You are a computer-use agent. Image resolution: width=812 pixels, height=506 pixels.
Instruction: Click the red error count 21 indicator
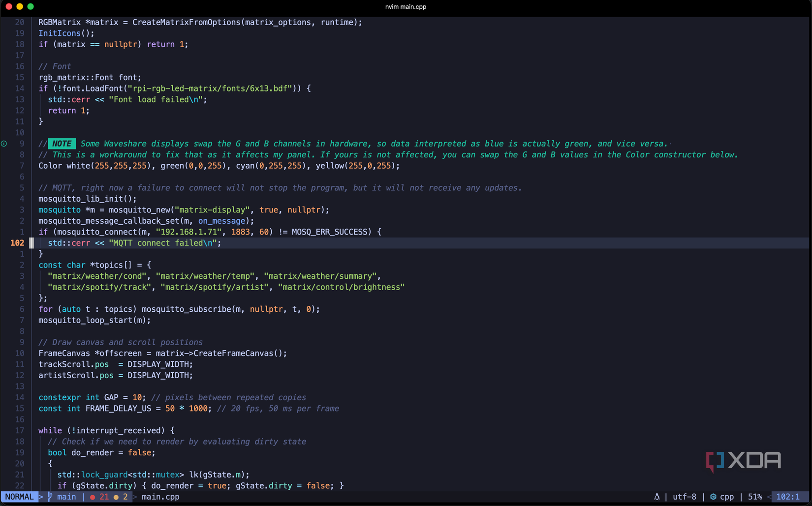[x=99, y=497]
